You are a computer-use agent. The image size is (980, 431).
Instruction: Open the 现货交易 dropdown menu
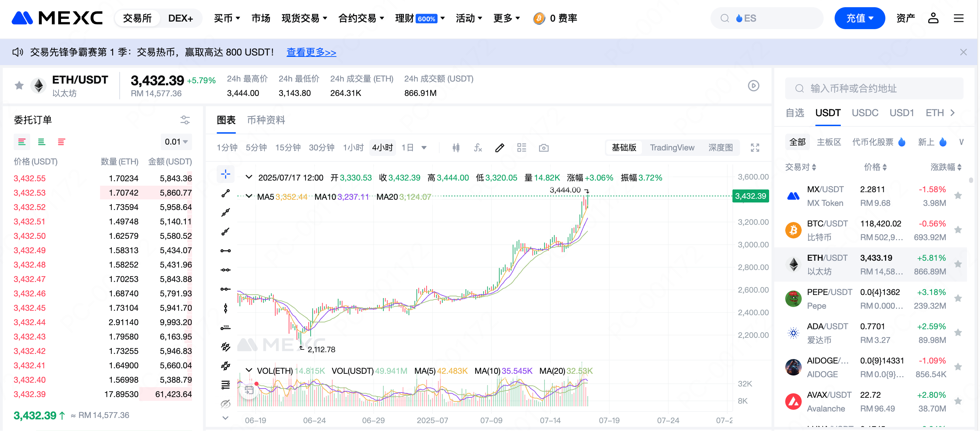[x=304, y=18]
